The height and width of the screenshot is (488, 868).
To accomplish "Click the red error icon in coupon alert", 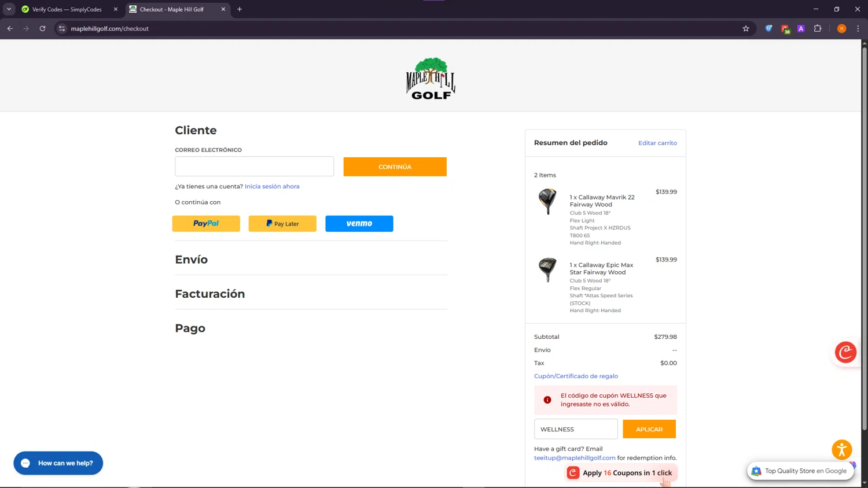I will coord(547,400).
